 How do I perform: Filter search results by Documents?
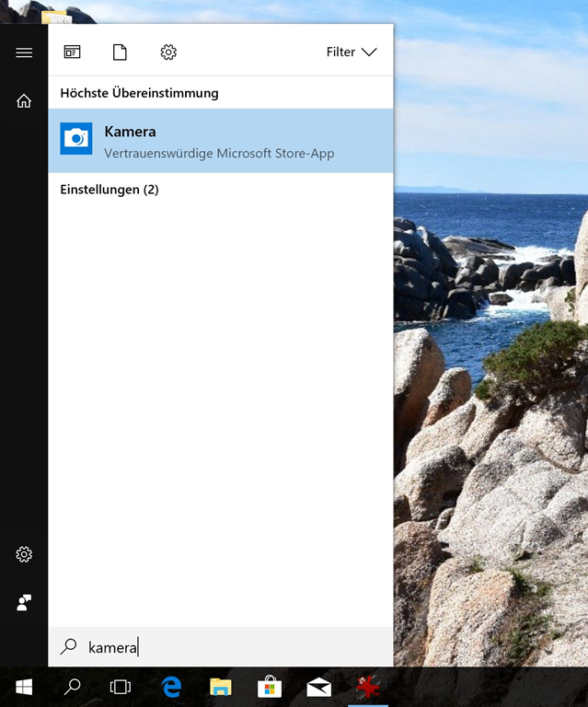point(120,52)
